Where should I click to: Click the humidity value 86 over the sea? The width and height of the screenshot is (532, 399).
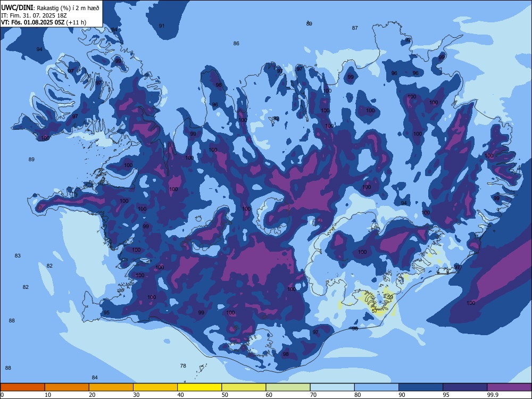click(236, 44)
